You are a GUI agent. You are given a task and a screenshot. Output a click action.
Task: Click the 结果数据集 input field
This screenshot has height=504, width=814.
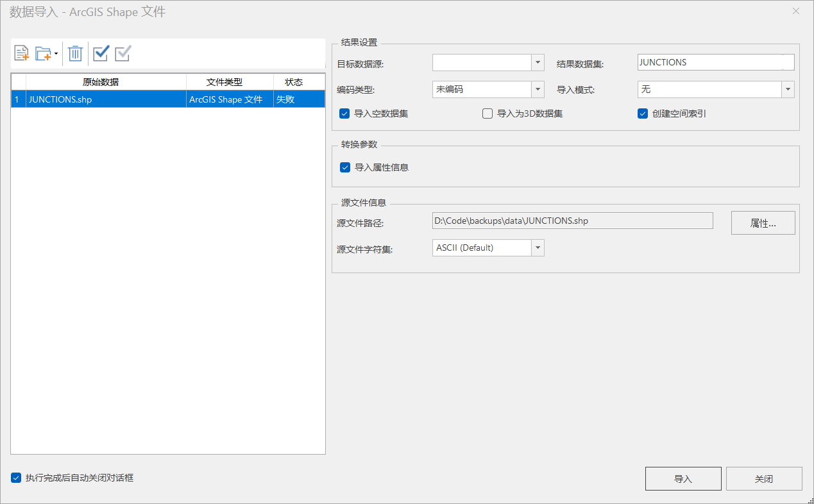pyautogui.click(x=716, y=62)
